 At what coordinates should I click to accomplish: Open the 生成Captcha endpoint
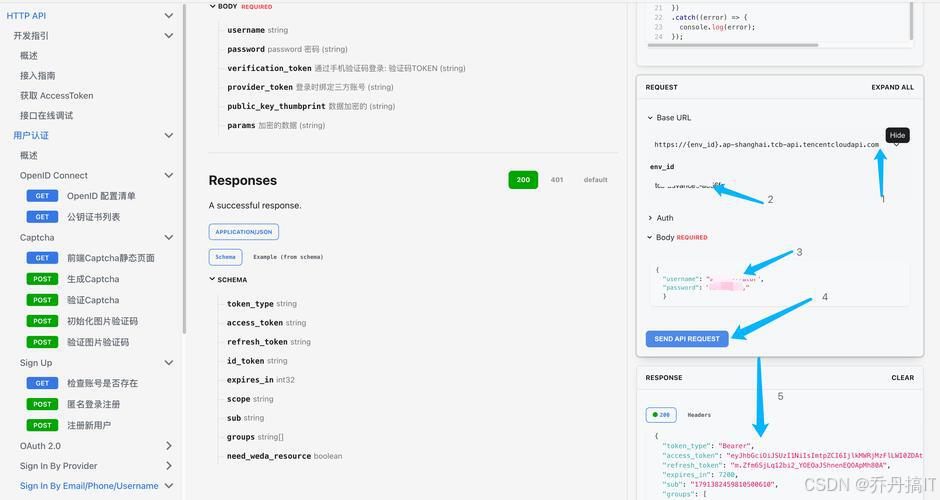click(x=93, y=279)
